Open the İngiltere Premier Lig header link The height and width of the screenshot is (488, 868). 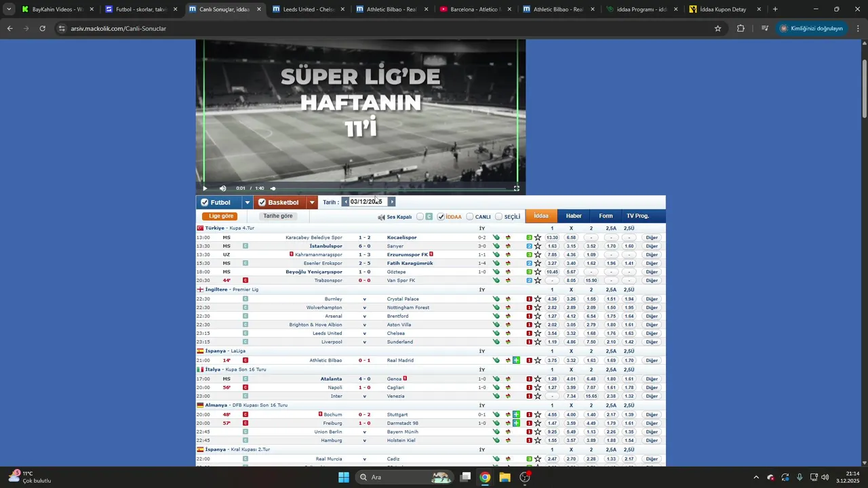coord(232,289)
